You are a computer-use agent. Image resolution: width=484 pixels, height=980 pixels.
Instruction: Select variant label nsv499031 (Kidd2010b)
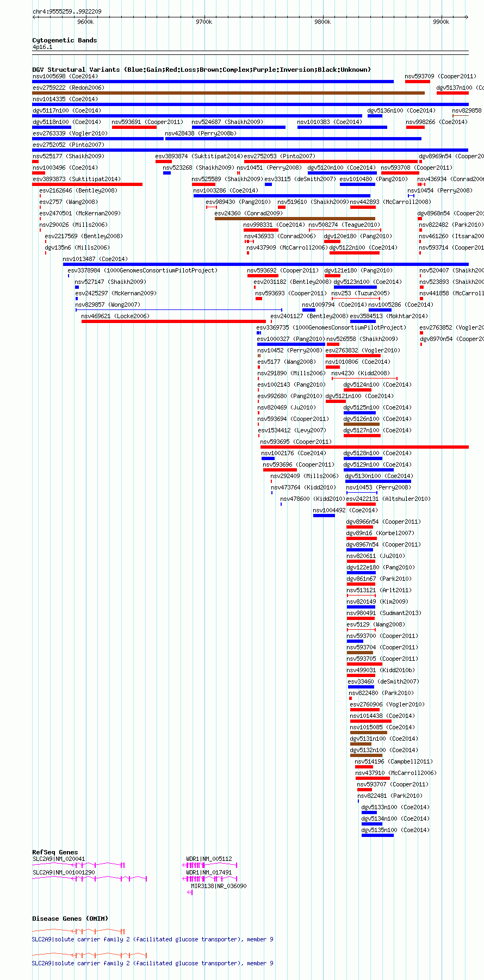pyautogui.click(x=381, y=670)
